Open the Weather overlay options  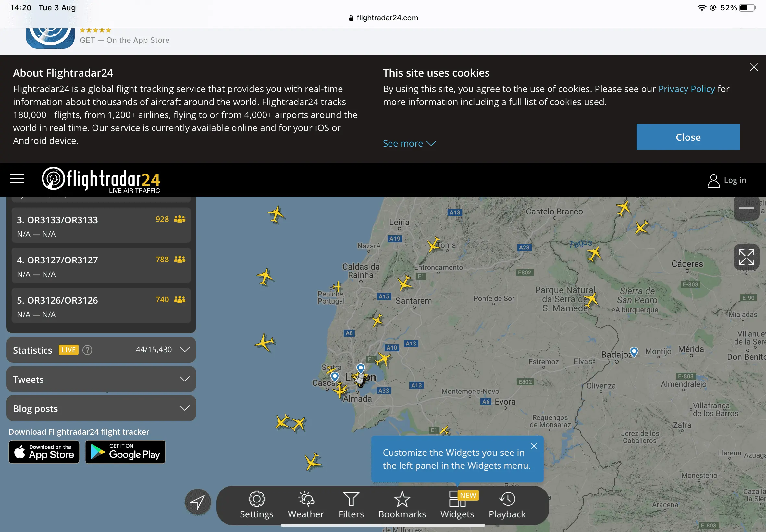tap(305, 505)
